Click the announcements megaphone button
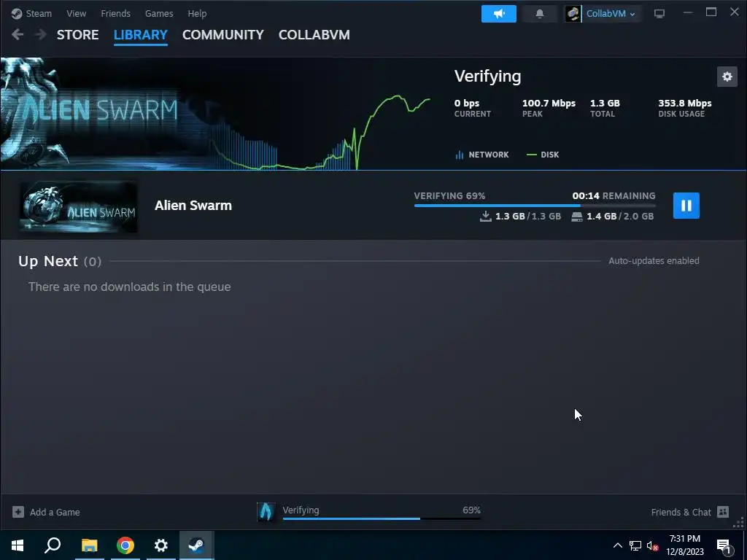This screenshot has height=560, width=747. click(x=498, y=14)
